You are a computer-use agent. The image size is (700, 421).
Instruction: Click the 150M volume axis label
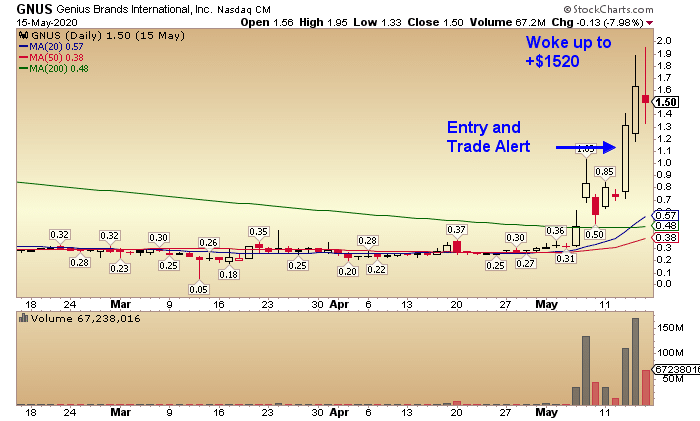[x=670, y=328]
